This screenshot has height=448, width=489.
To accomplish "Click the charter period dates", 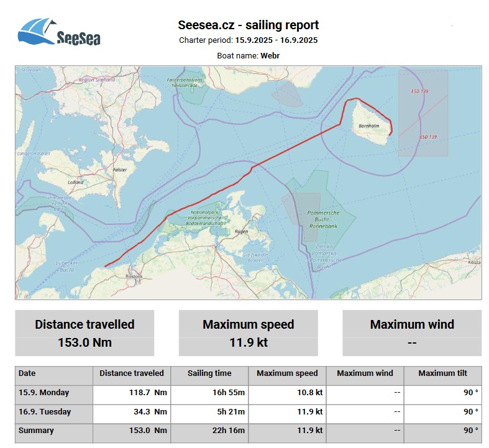I will click(x=276, y=40).
